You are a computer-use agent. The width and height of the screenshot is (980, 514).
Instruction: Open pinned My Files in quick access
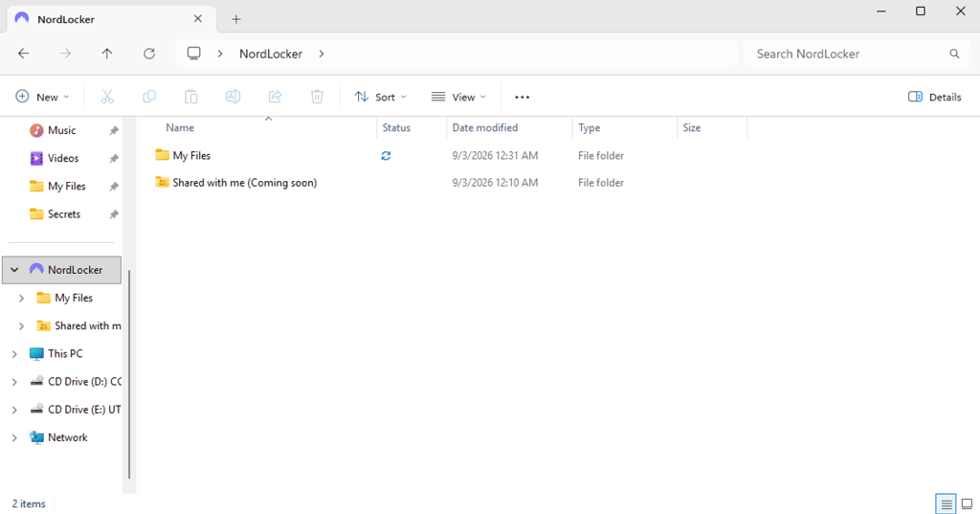point(66,187)
